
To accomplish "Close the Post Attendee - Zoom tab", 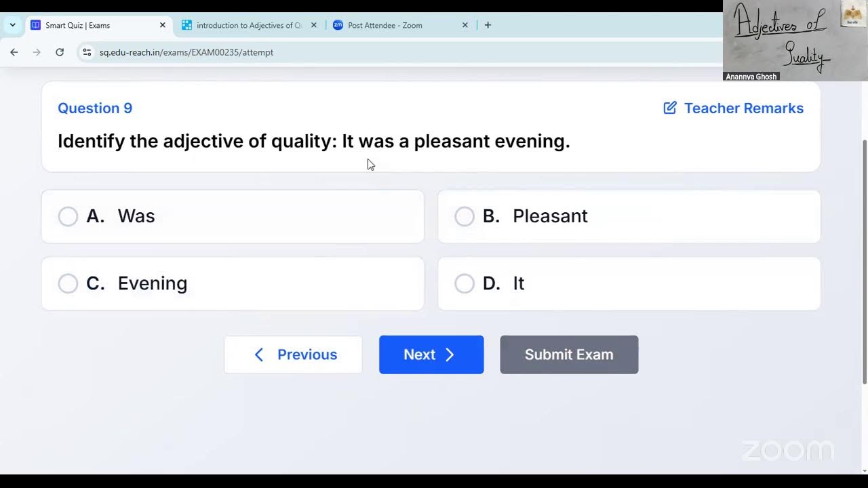I will tap(465, 25).
